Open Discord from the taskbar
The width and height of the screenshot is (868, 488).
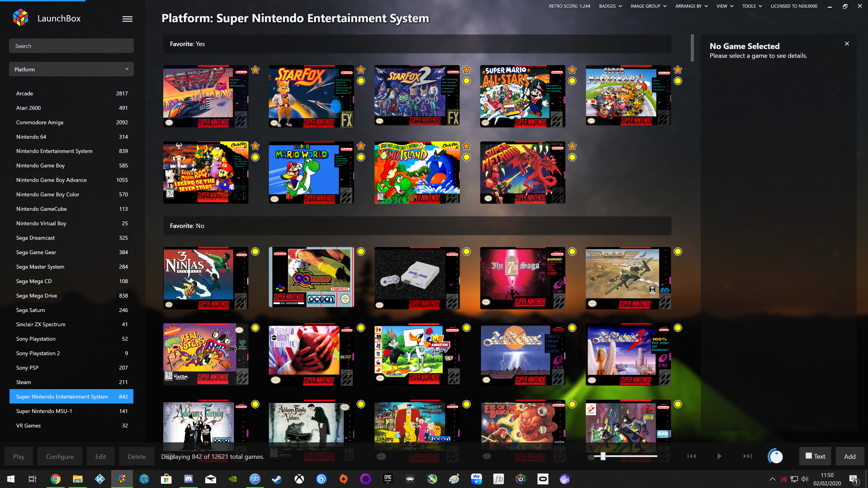pyautogui.click(x=188, y=479)
